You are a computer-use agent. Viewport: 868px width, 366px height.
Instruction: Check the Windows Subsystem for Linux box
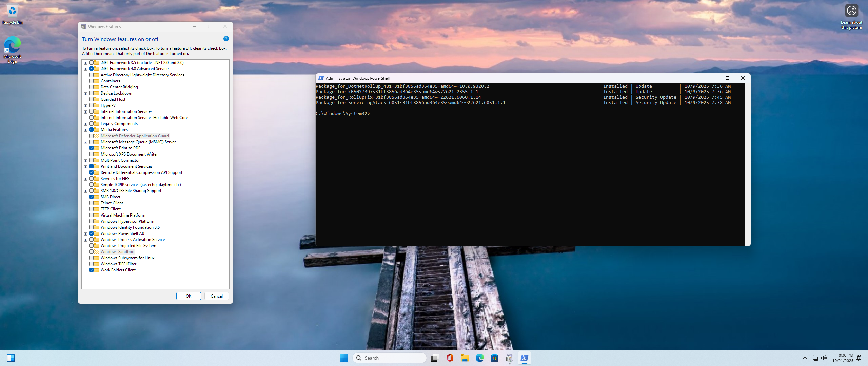(92, 258)
